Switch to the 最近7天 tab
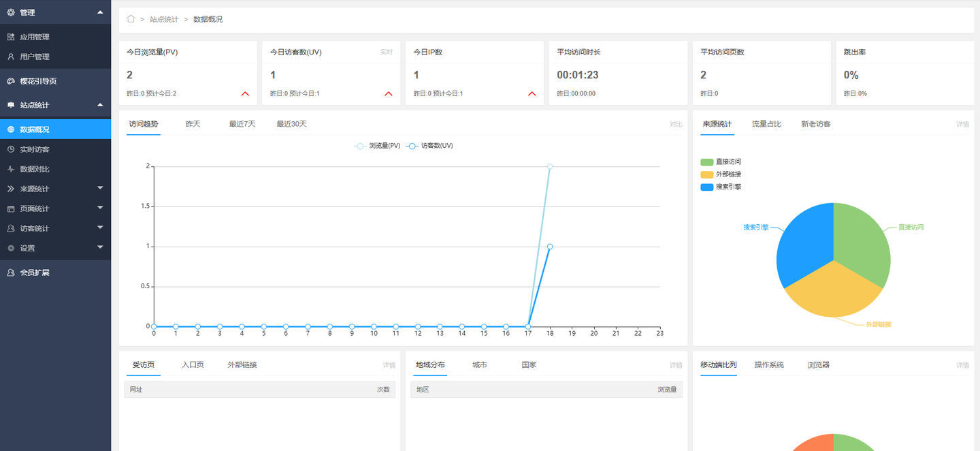Image resolution: width=980 pixels, height=451 pixels. tap(242, 124)
